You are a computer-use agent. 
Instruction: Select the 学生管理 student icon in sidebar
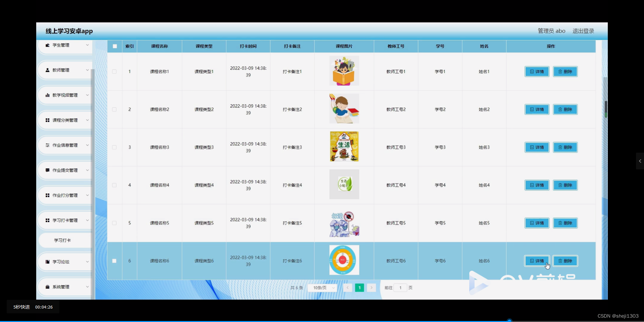47,45
